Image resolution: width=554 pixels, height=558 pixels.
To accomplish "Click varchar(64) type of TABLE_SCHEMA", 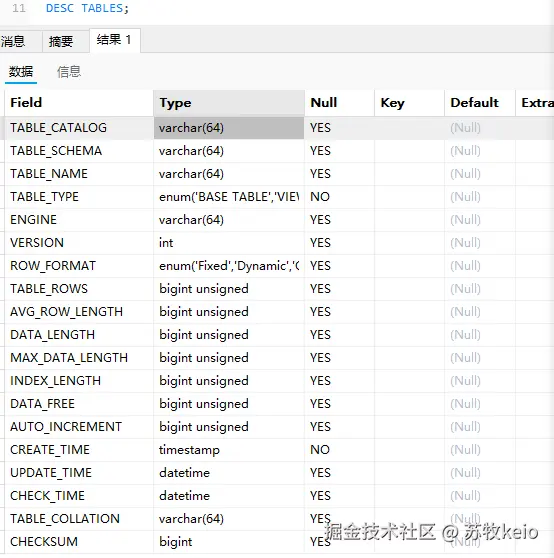I will coord(229,151).
